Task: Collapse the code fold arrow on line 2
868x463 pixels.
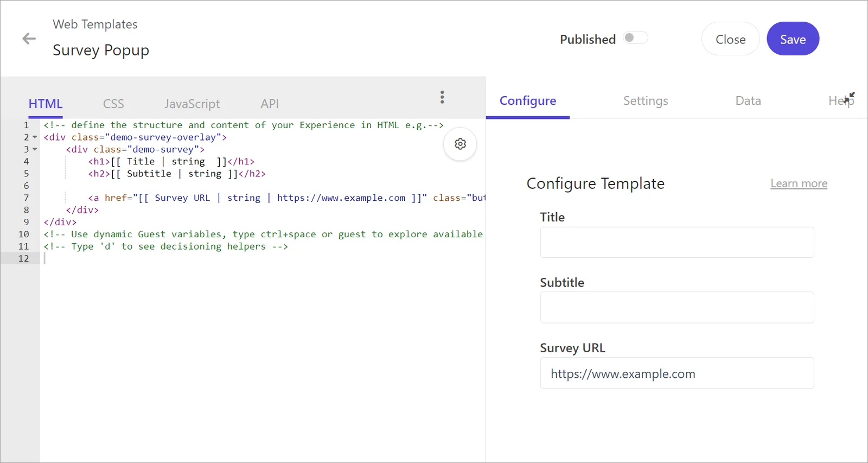Action: pyautogui.click(x=35, y=137)
